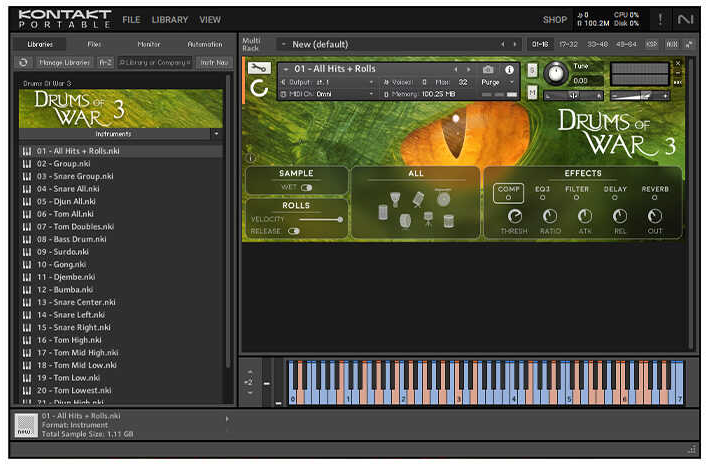Open the LIBRARY menu
Screen dimensions: 709x465
[x=170, y=20]
